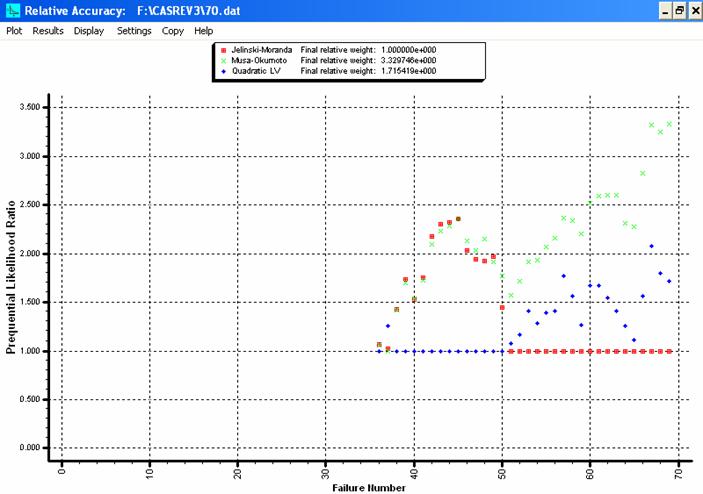The height and width of the screenshot is (494, 703).
Task: Click the Prequential Likelihood Ratio axis label
Action: [x=12, y=276]
